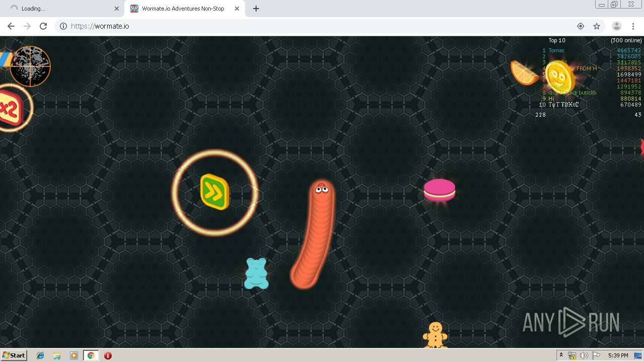Click the taskbar clock showing 5:39 PM

click(618, 355)
